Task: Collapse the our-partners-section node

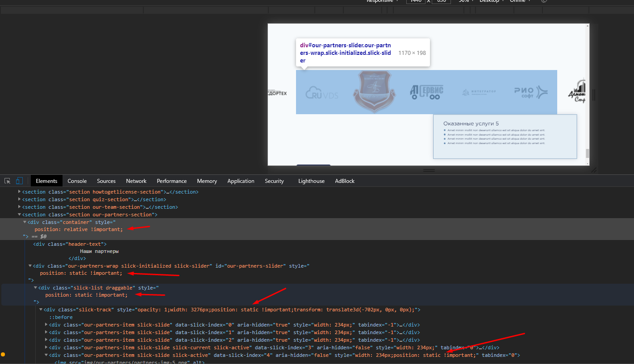Action: tap(19, 215)
